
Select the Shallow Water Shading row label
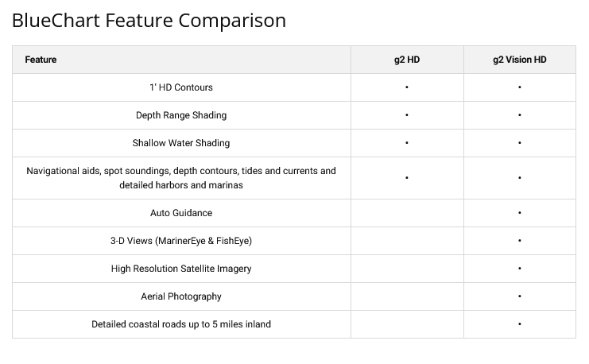click(x=181, y=143)
